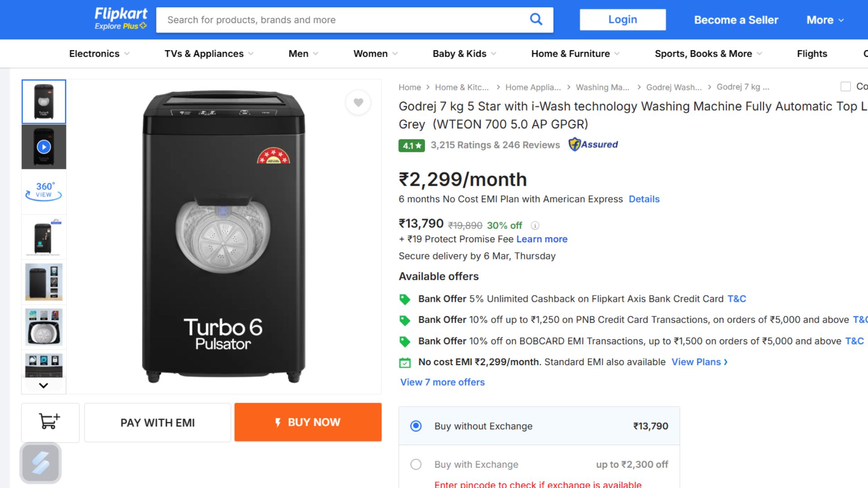
Task: Click the No cost EMI calendar icon
Action: (x=405, y=362)
